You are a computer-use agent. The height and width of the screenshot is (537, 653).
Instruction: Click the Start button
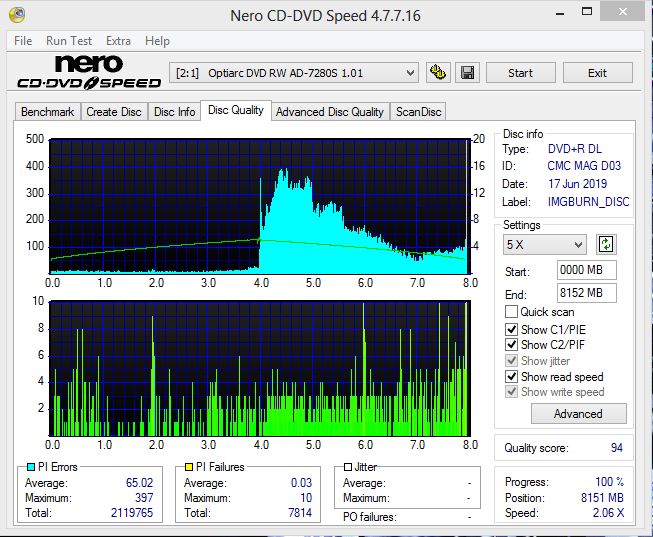point(521,73)
